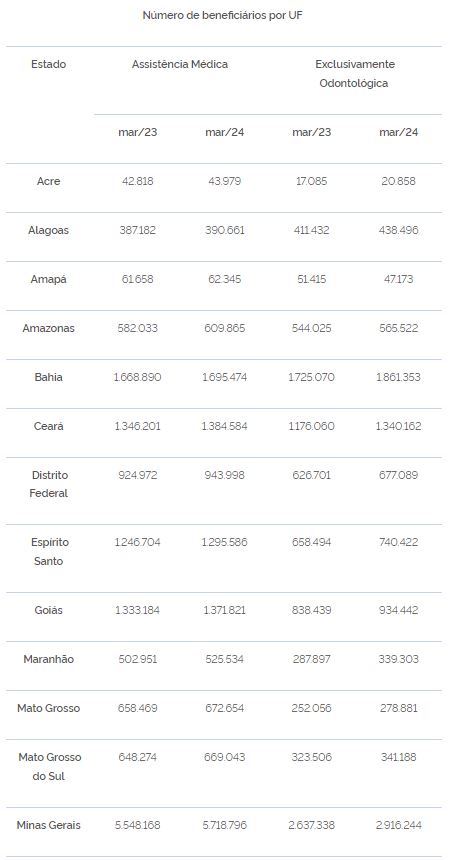Click the Mato Grosso value 672.654
Image resolution: width=449 pixels, height=860 pixels.
click(x=224, y=708)
